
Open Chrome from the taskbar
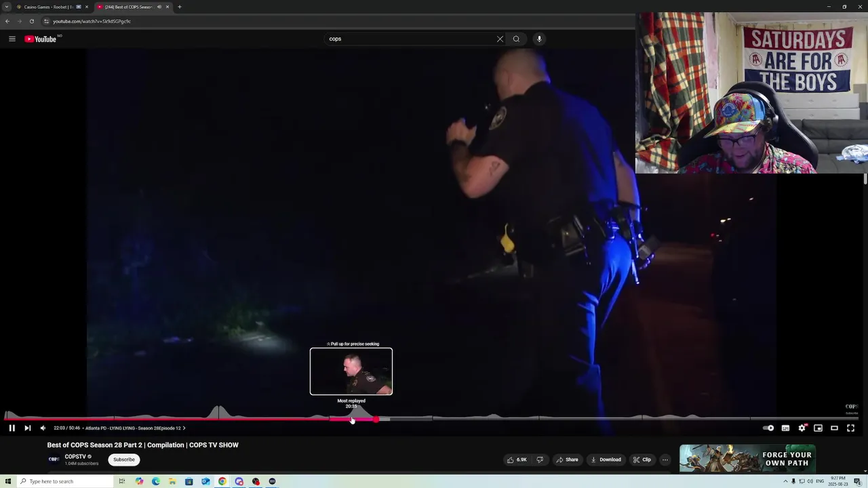[222, 481]
